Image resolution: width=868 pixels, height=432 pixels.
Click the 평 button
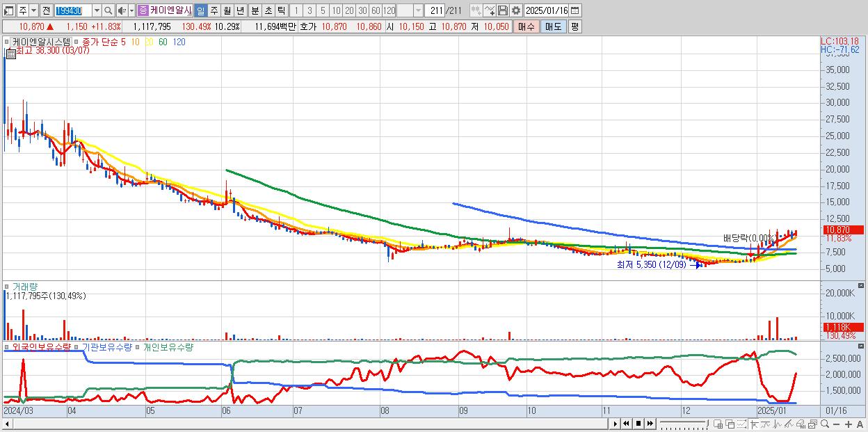[x=574, y=26]
